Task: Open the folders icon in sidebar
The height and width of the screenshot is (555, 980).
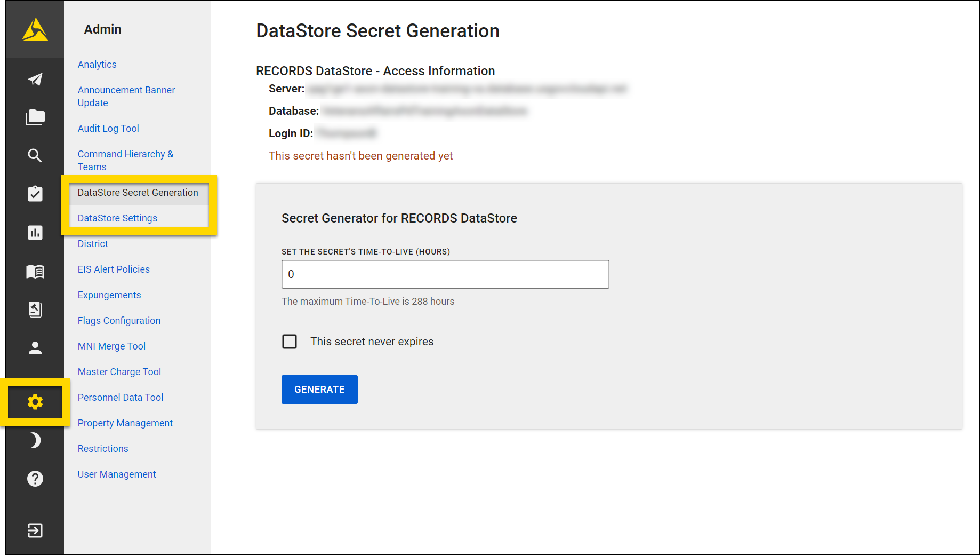Action: [35, 117]
